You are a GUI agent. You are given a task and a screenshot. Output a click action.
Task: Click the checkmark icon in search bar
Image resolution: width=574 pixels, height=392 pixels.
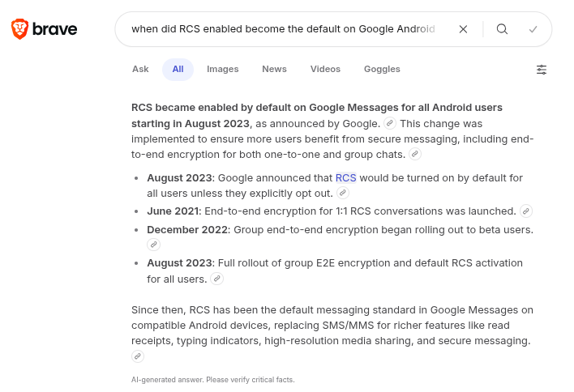tap(533, 29)
